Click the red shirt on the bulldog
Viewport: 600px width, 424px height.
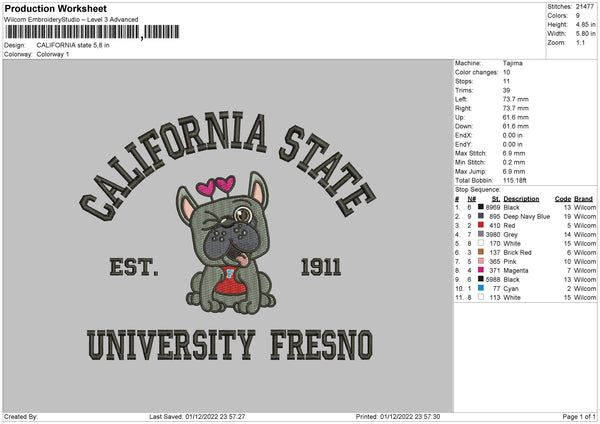[230, 280]
